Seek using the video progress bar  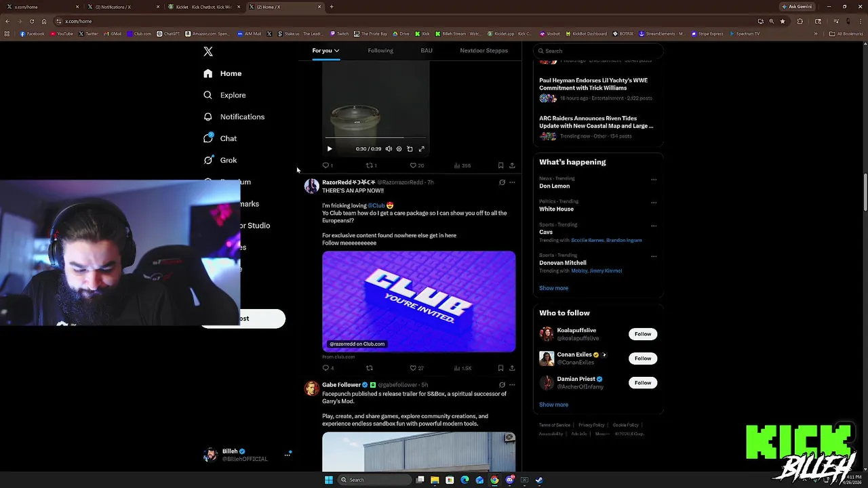(x=376, y=138)
